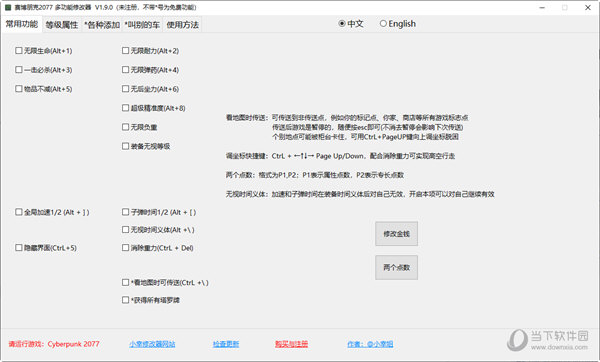600x362 pixels.
Task: Switch to the 常用功能 tab
Action: (22, 24)
